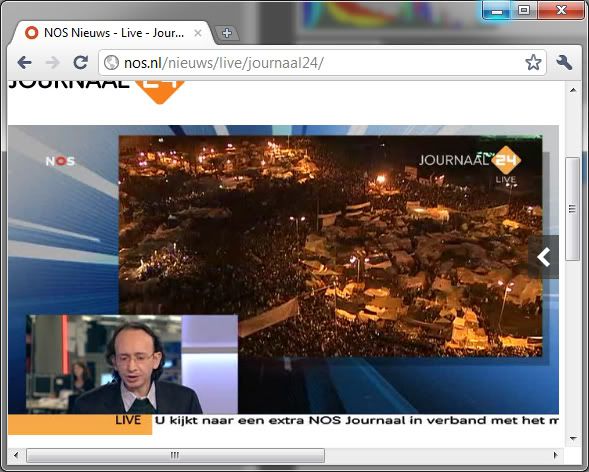589x472 pixels.
Task: Click the presenter inset video
Action: (132, 364)
